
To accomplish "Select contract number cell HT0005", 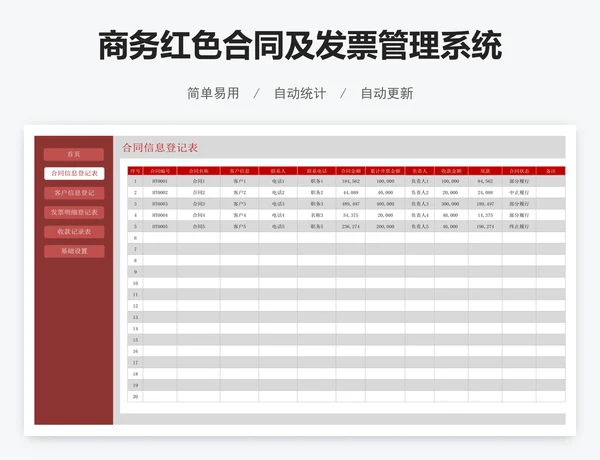I will (160, 227).
